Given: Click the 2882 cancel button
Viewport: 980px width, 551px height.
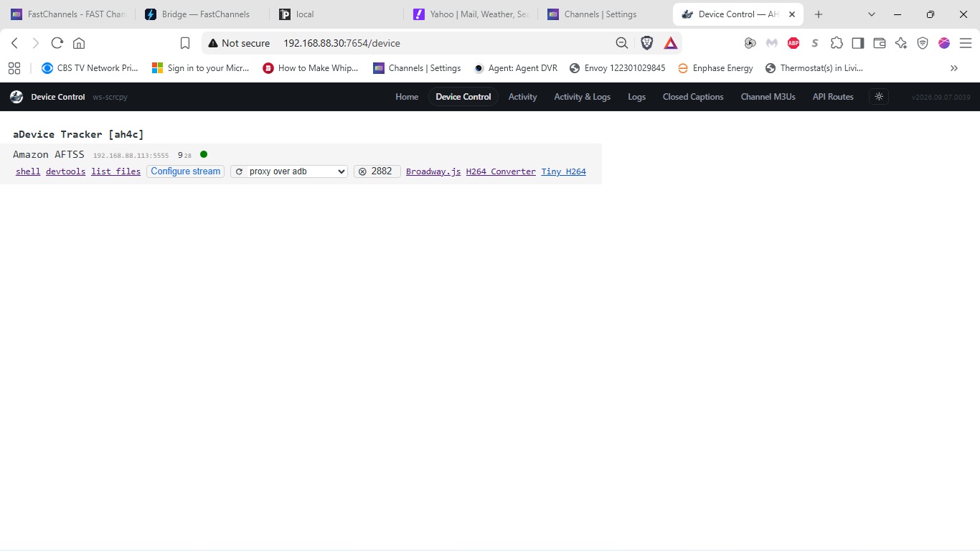Looking at the screenshot, I should coord(377,171).
